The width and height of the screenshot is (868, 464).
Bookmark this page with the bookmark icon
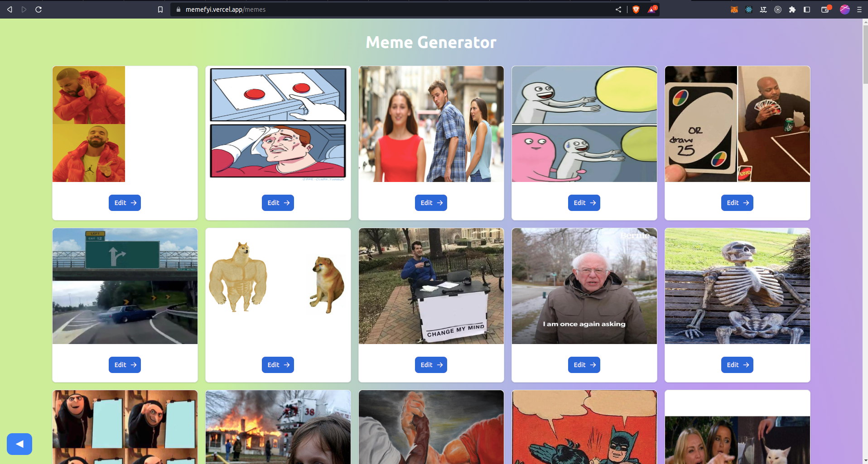coord(160,10)
